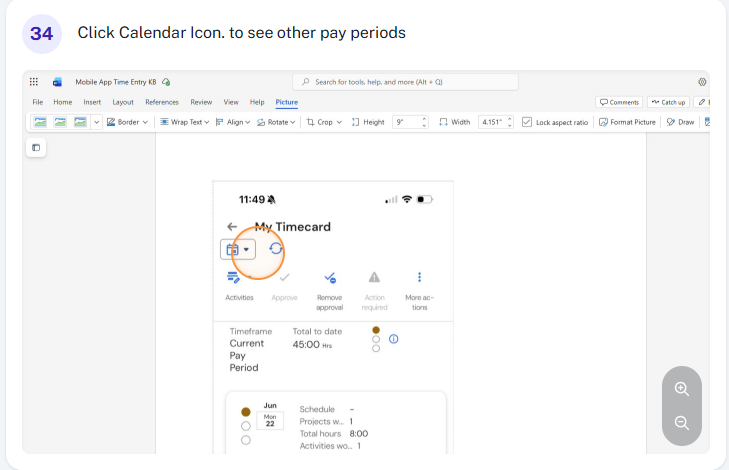The width and height of the screenshot is (729, 470).
Task: Open the calendar pay period dropdown
Action: (238, 250)
